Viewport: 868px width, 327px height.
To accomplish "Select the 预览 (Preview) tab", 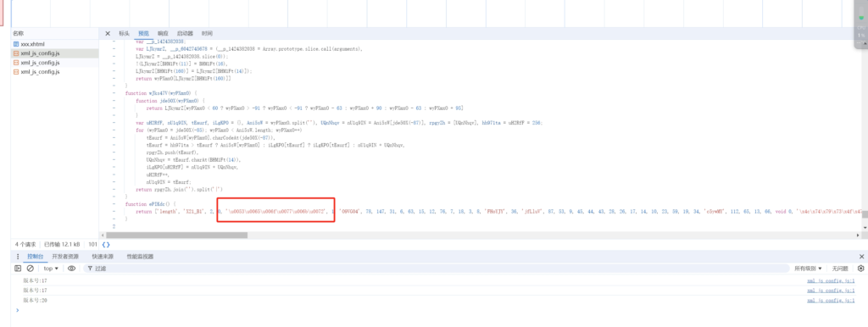I will (x=143, y=33).
